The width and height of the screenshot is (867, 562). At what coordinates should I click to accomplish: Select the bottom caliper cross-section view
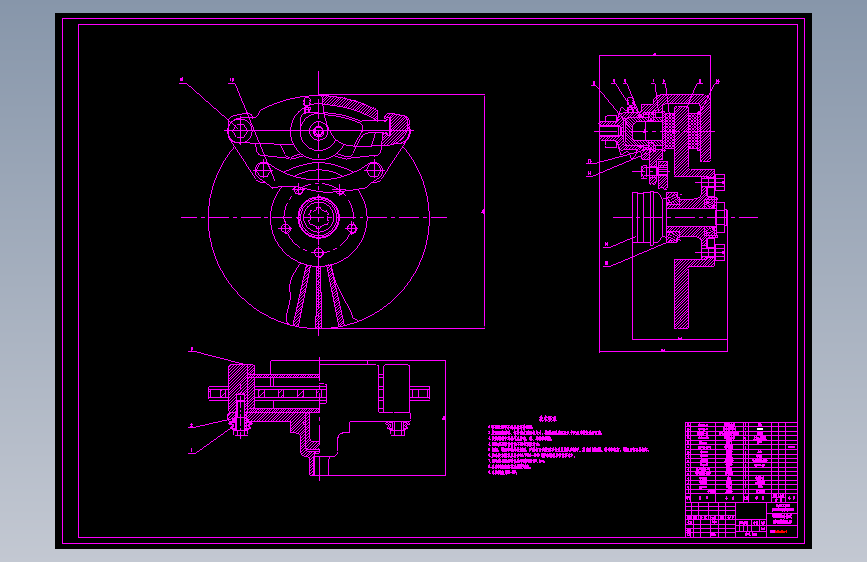point(319,417)
